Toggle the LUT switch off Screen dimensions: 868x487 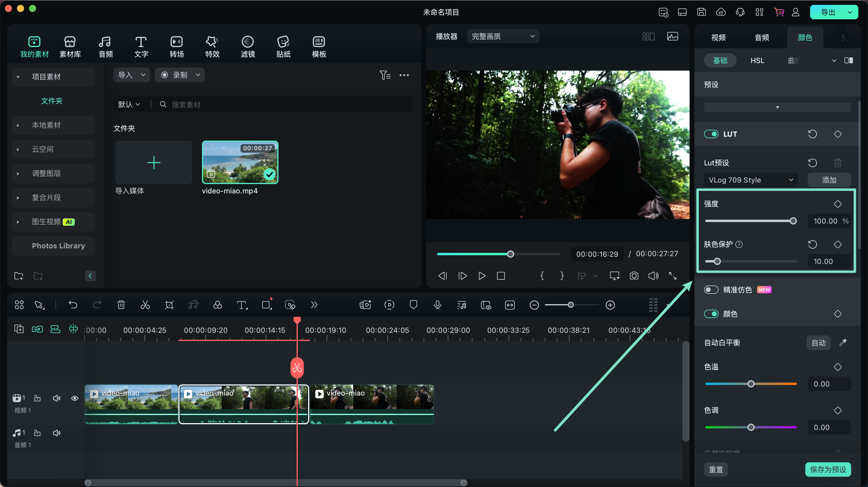tap(711, 134)
